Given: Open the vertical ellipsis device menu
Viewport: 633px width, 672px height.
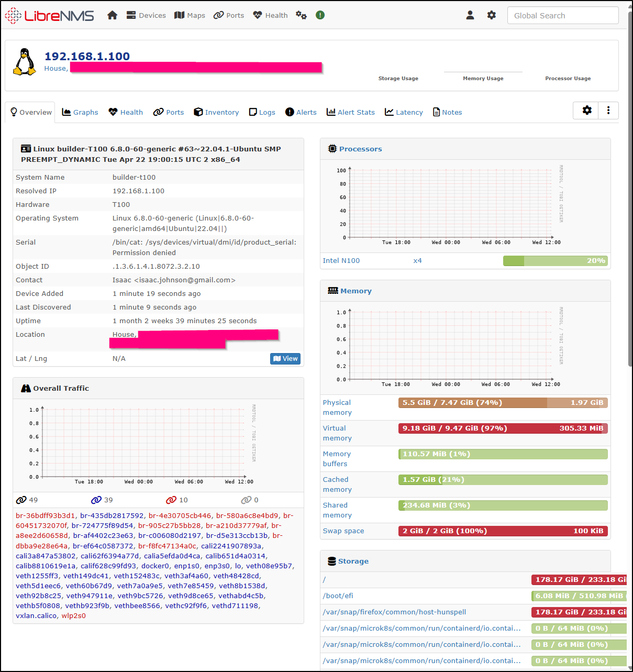Looking at the screenshot, I should tap(608, 111).
